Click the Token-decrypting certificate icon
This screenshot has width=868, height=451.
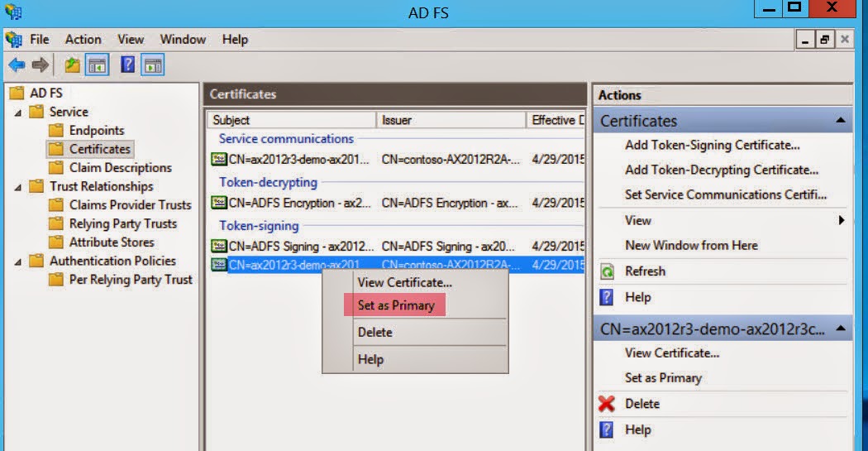[x=219, y=203]
